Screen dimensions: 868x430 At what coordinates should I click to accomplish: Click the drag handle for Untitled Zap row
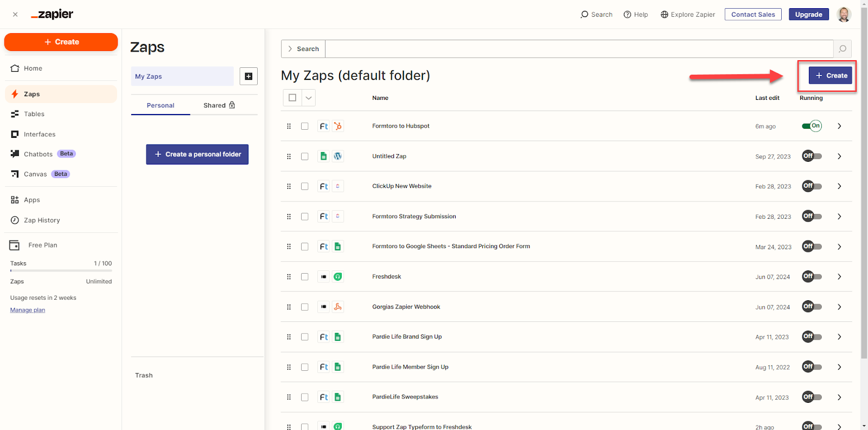click(289, 156)
